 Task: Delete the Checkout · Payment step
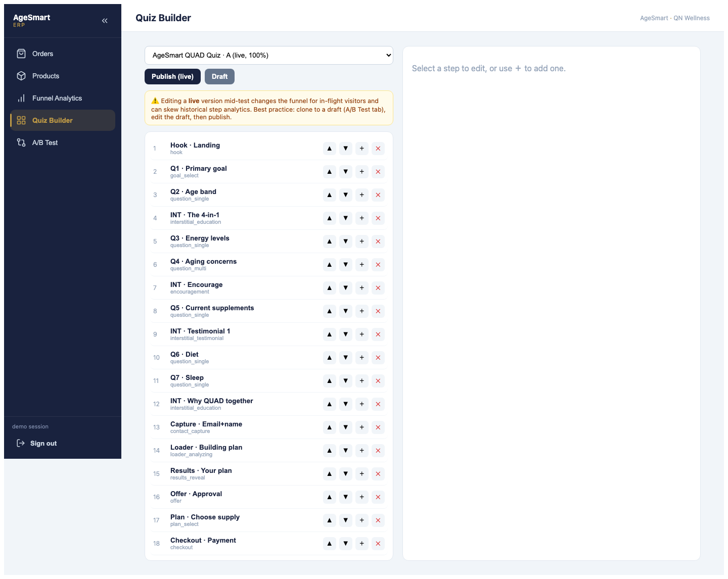pyautogui.click(x=378, y=544)
